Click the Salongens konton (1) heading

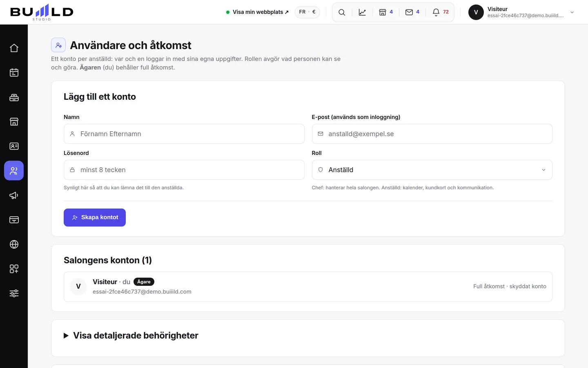[x=108, y=260]
